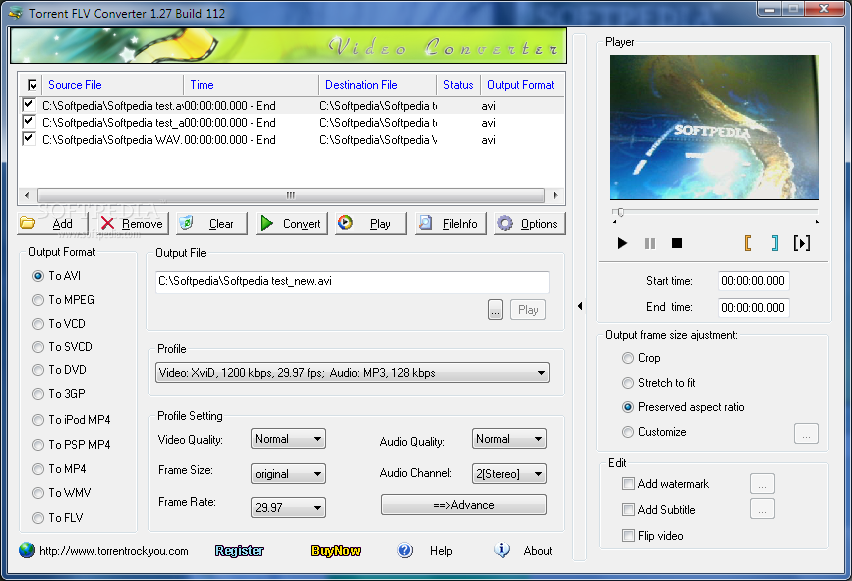The image size is (852, 581).
Task: Click the Start time field
Action: (753, 281)
